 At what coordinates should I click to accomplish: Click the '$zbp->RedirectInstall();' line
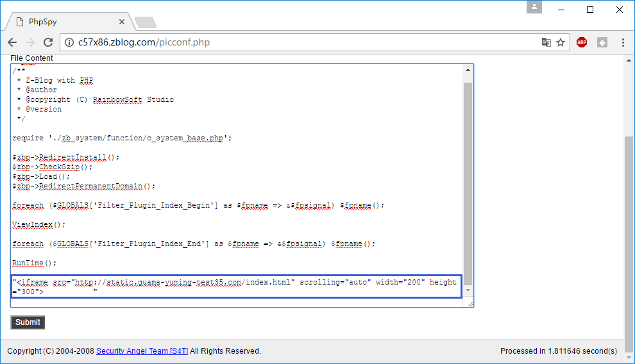click(66, 158)
